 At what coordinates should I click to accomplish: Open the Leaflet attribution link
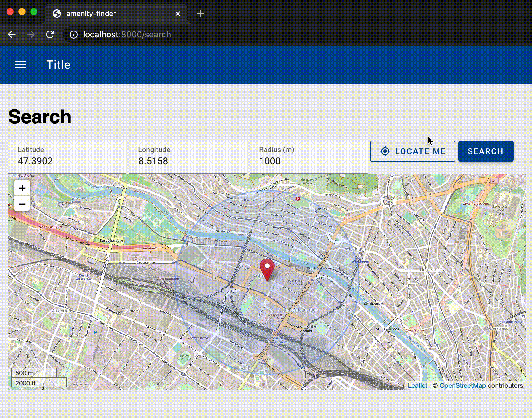418,385
